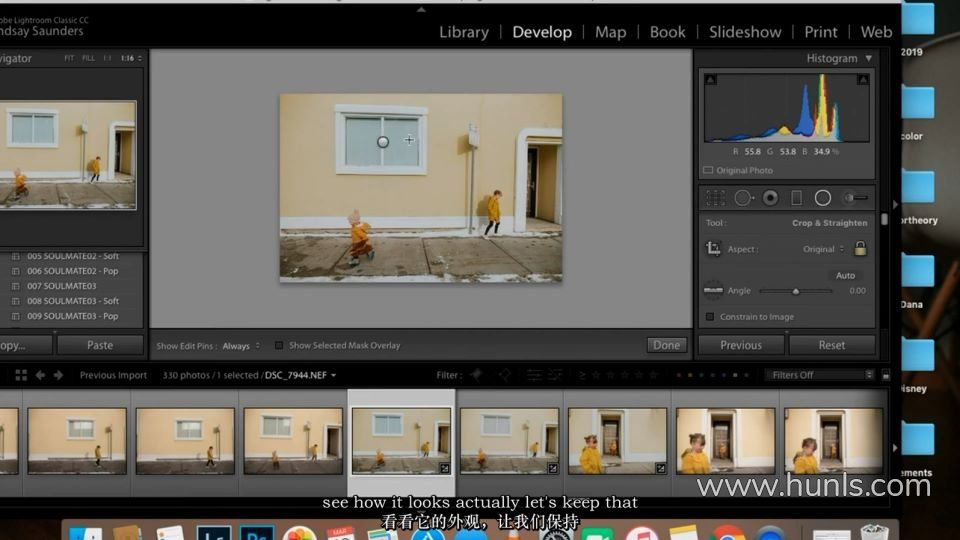
Task: Click the go forward arrow above filmstrip
Action: [x=58, y=375]
